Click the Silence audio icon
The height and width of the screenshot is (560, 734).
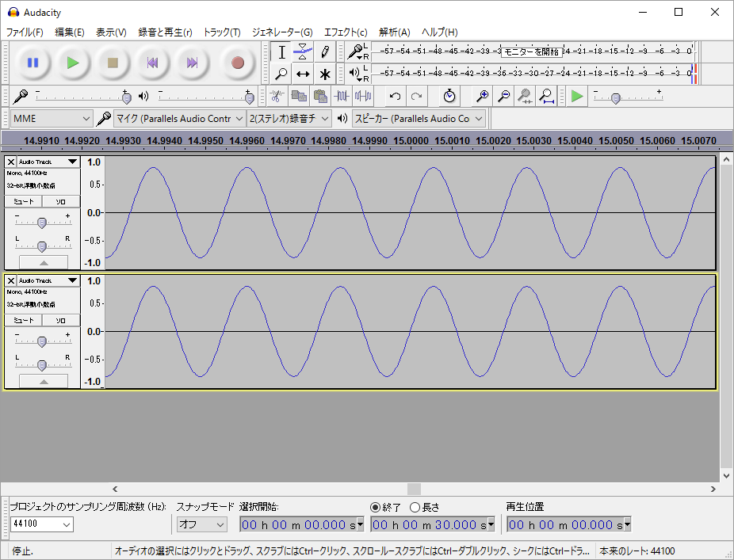click(363, 97)
